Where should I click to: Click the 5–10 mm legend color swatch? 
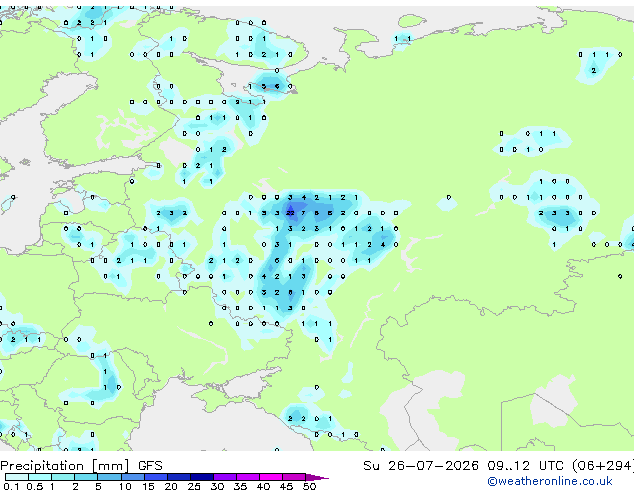click(109, 477)
